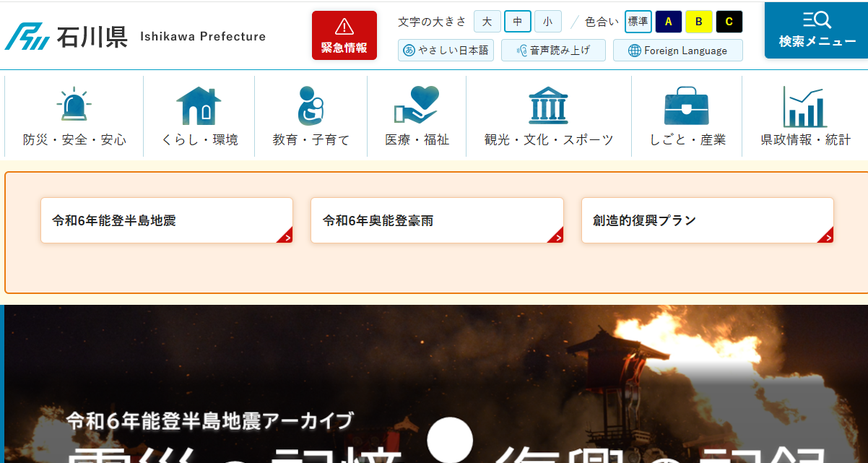Open the やさしい日本語 page
This screenshot has height=463, width=868.
pos(446,51)
